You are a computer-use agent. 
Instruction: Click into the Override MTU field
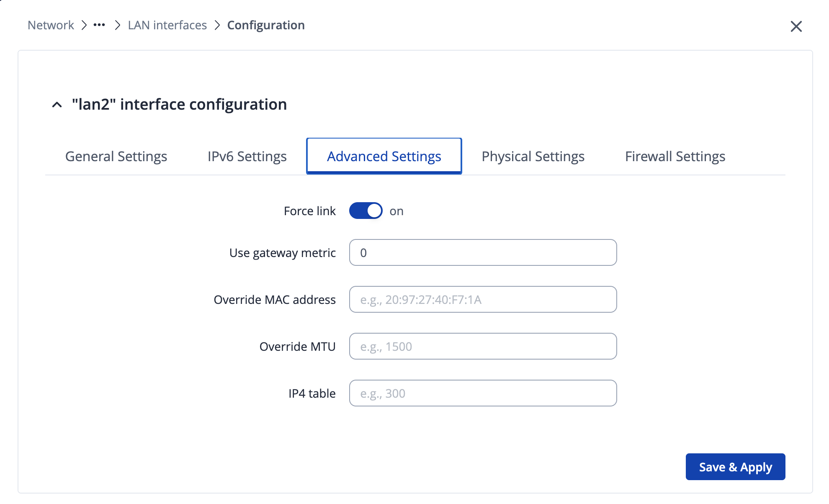pyautogui.click(x=483, y=347)
